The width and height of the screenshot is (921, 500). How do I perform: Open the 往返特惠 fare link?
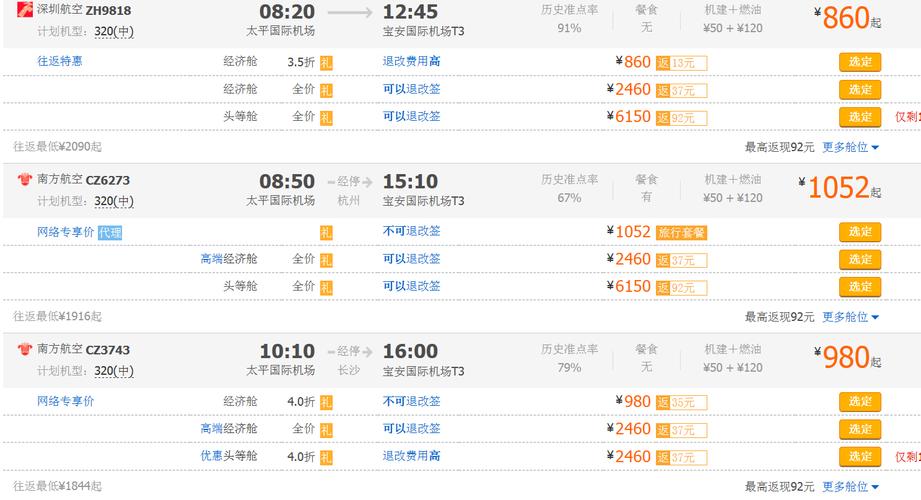click(x=60, y=61)
